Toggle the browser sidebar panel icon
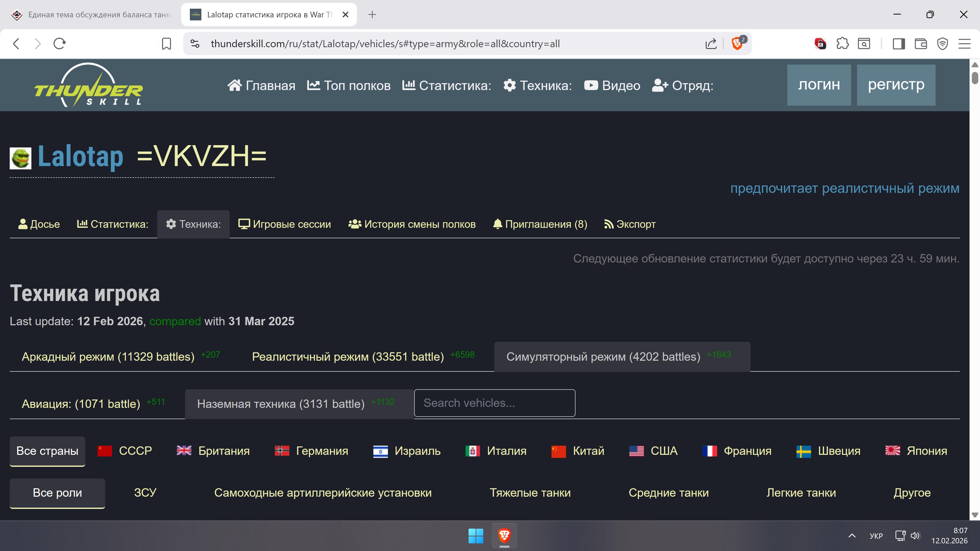 [x=899, y=44]
